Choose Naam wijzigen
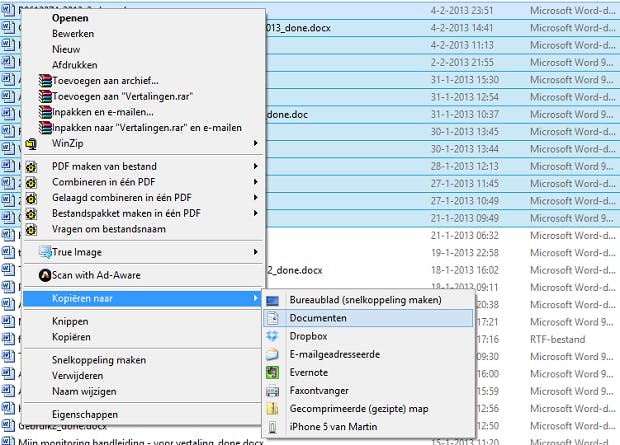This screenshot has width=620, height=445. click(x=84, y=392)
